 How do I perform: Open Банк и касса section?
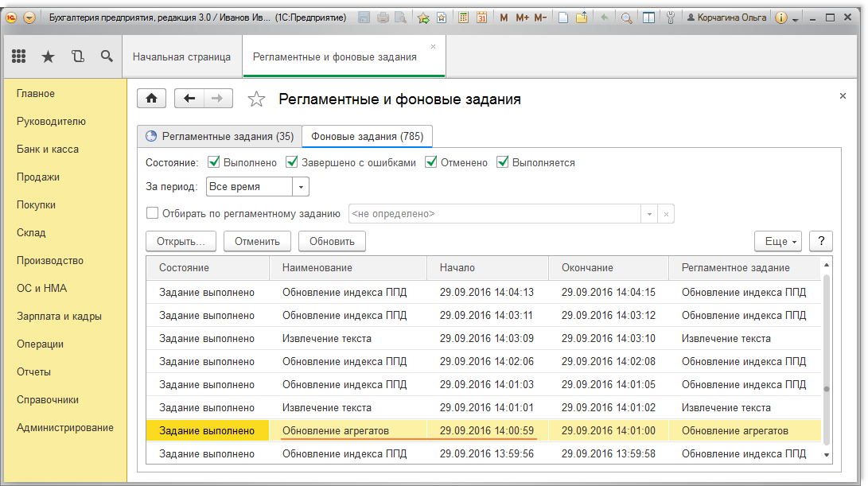[48, 149]
